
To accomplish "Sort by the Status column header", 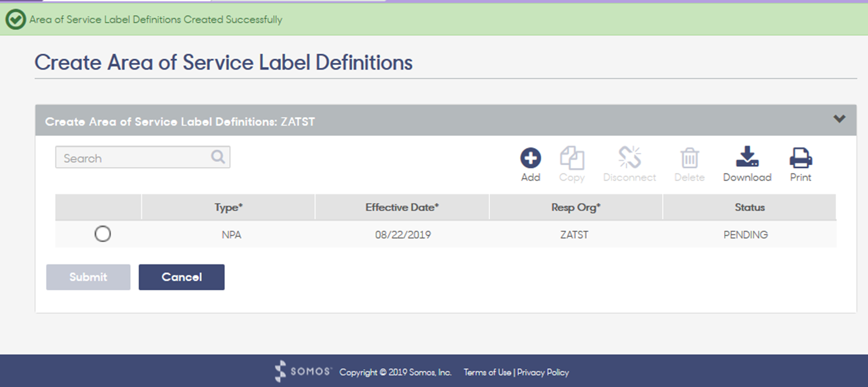I will tap(750, 207).
